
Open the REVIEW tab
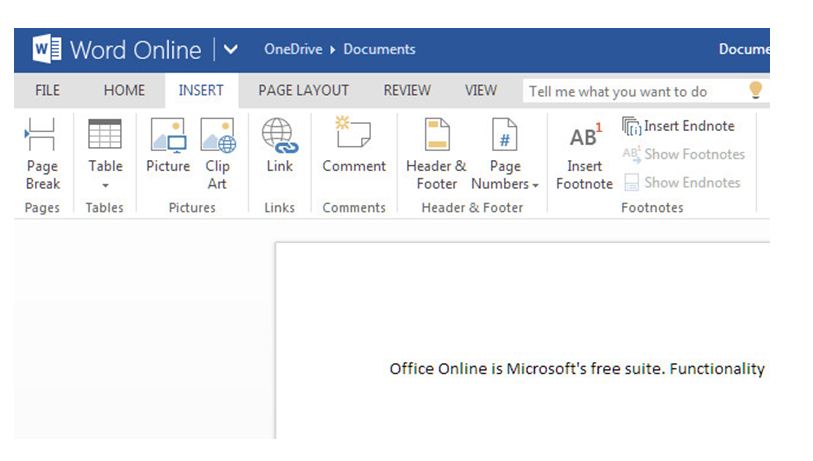point(407,90)
